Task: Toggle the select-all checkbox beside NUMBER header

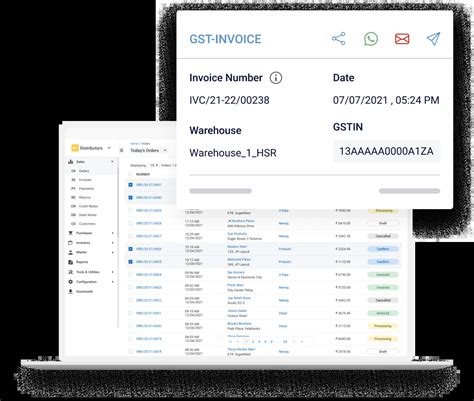Action: point(130,174)
